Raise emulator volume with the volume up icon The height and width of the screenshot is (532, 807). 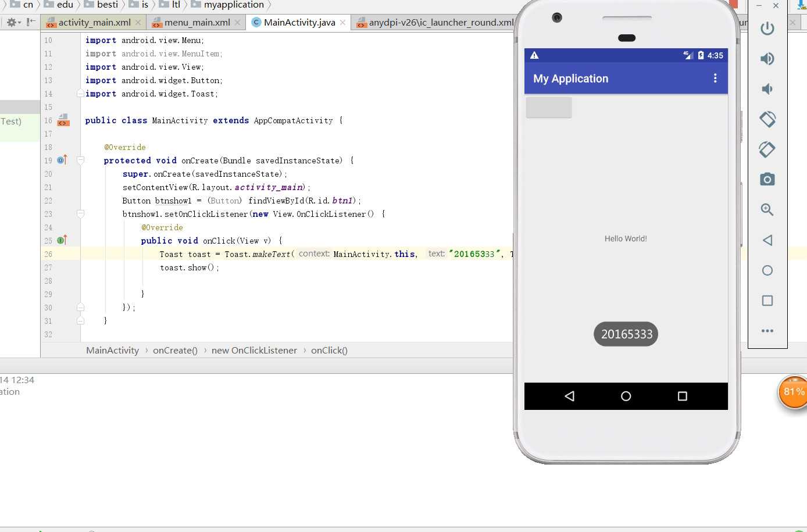coord(767,59)
